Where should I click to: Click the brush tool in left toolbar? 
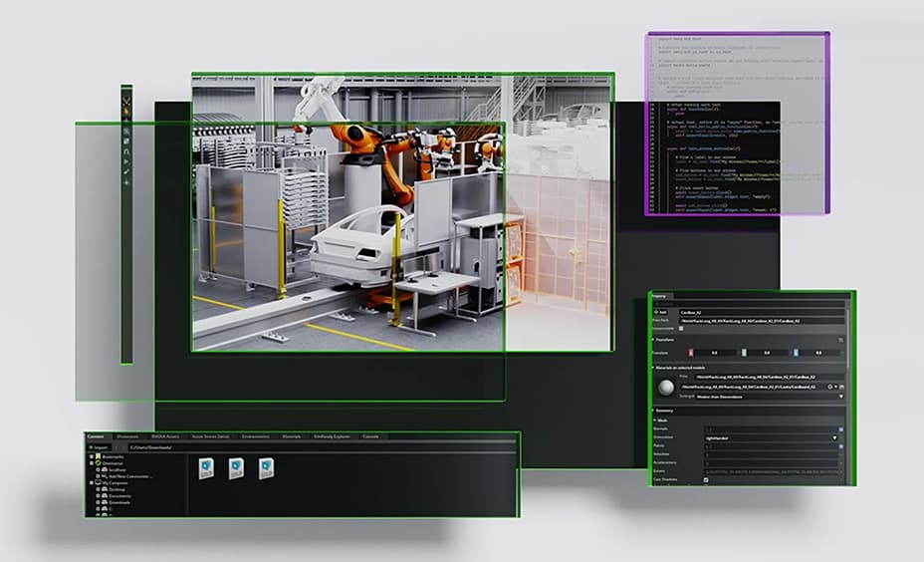point(126,171)
